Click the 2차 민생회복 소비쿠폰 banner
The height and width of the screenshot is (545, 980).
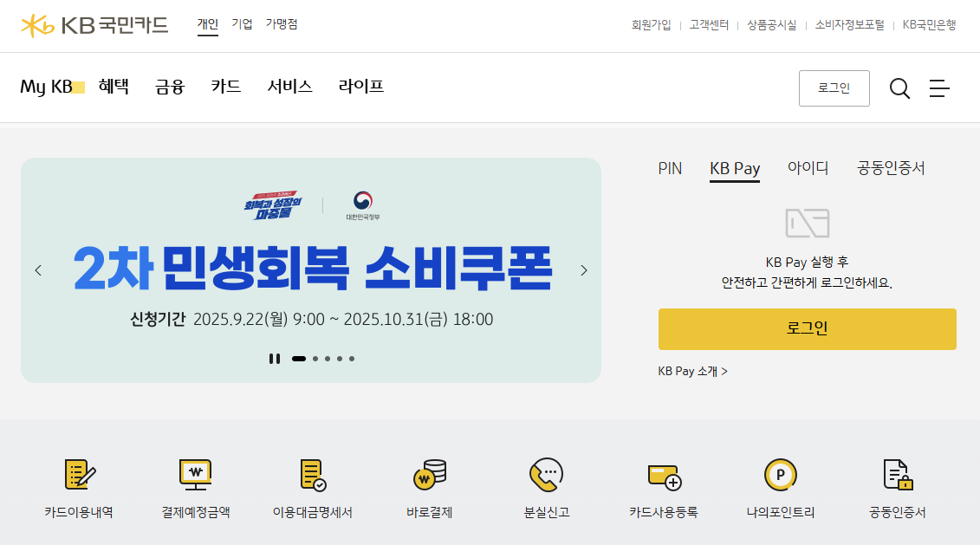pos(310,270)
